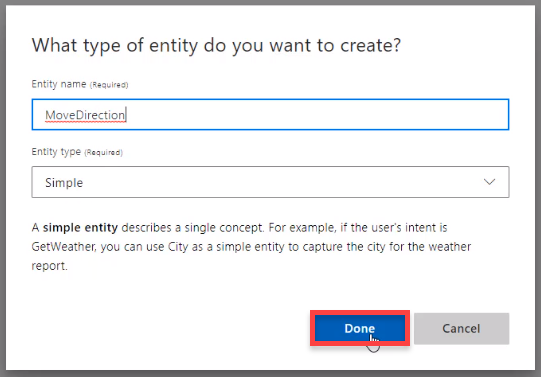Image resolution: width=541 pixels, height=377 pixels.
Task: Click the 'simple entity' description paragraph
Action: click(251, 247)
